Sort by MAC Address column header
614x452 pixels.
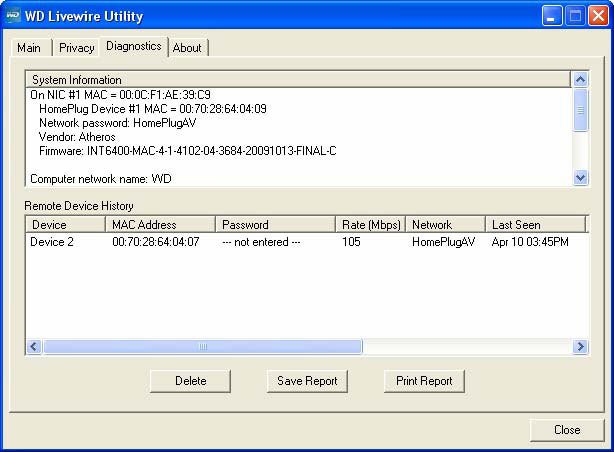[x=160, y=225]
